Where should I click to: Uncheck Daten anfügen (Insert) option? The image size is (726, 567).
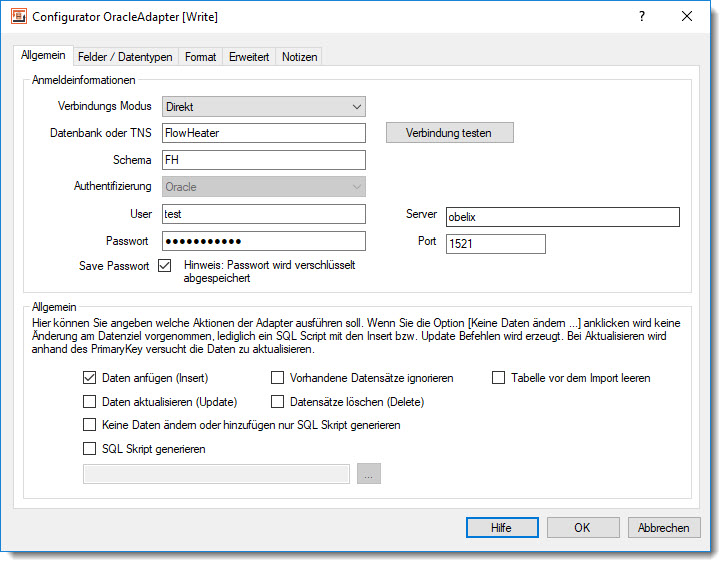pos(91,378)
